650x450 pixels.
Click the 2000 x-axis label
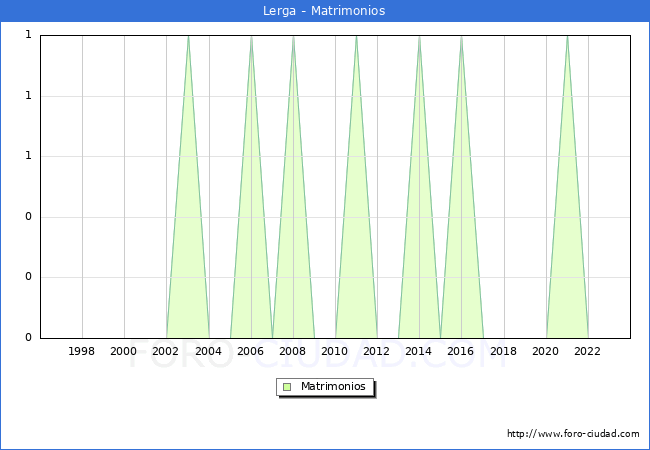(124, 351)
